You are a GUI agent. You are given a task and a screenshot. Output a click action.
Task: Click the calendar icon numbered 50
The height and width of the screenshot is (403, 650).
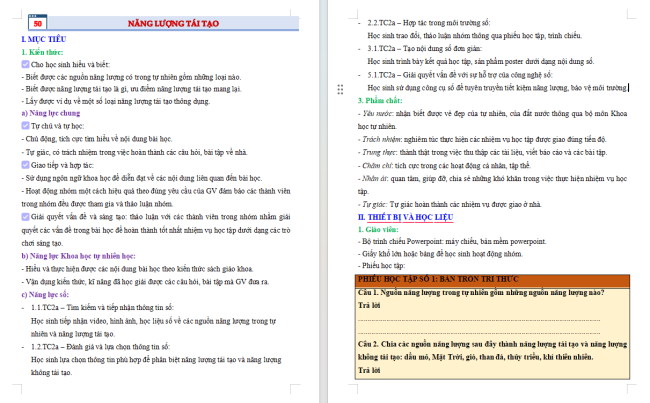[37, 22]
